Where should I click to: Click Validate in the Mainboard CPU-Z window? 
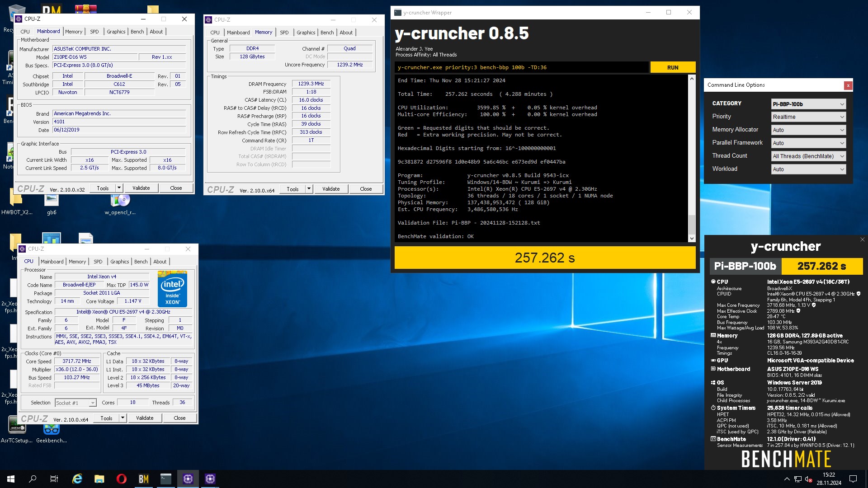pos(141,188)
